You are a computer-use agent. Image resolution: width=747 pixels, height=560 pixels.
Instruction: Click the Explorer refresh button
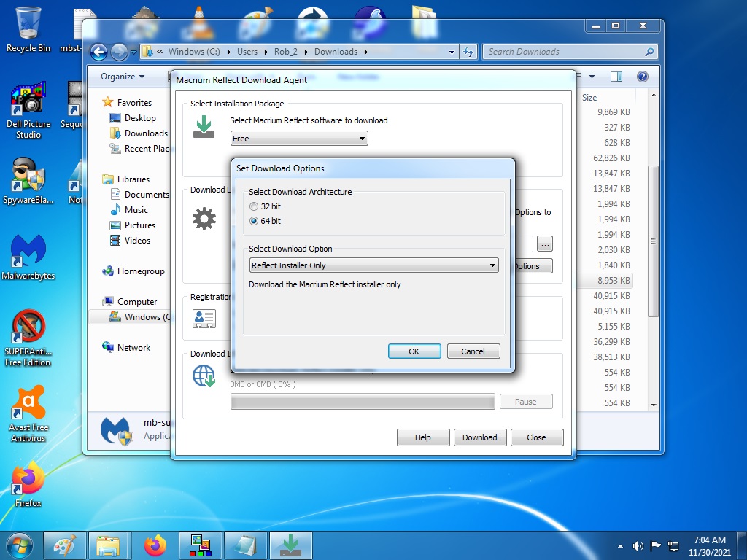coord(468,52)
